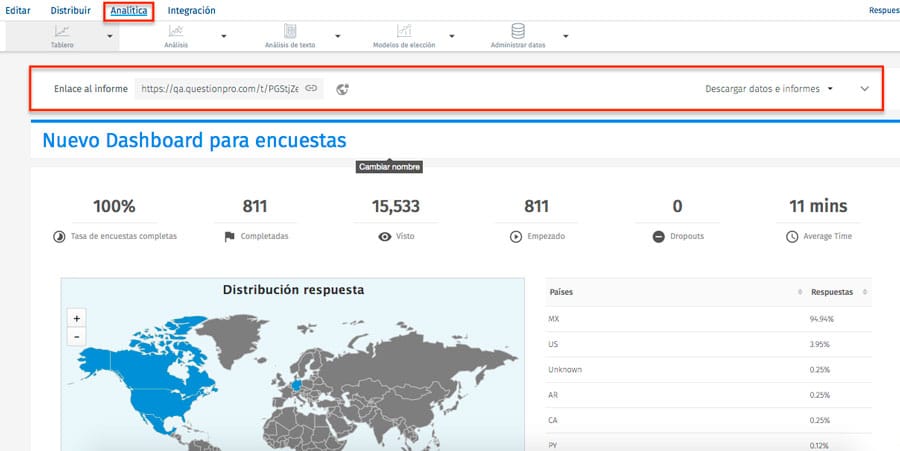Expand the report bar chevron

(x=864, y=89)
